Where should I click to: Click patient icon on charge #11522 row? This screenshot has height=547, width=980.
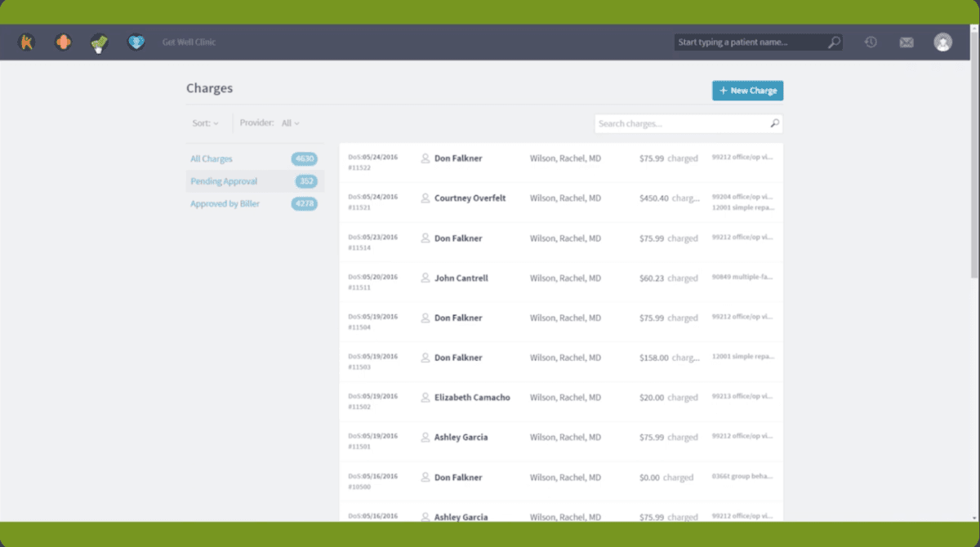425,158
